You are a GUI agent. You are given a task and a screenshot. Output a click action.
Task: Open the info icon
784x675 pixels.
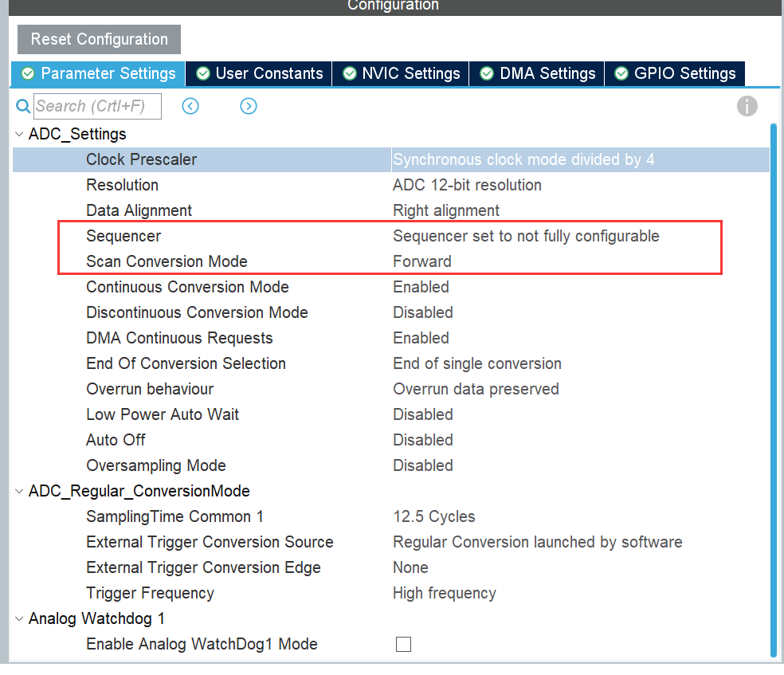point(747,106)
